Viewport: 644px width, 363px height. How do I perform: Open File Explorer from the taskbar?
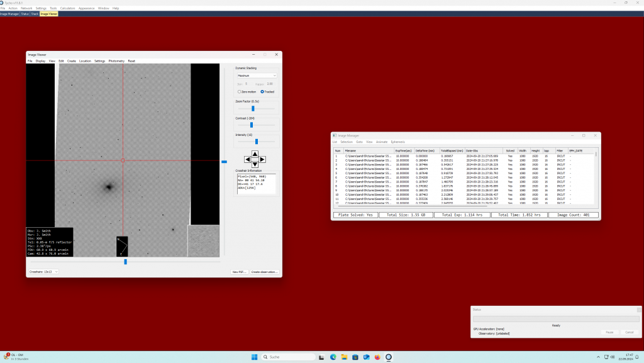344,357
